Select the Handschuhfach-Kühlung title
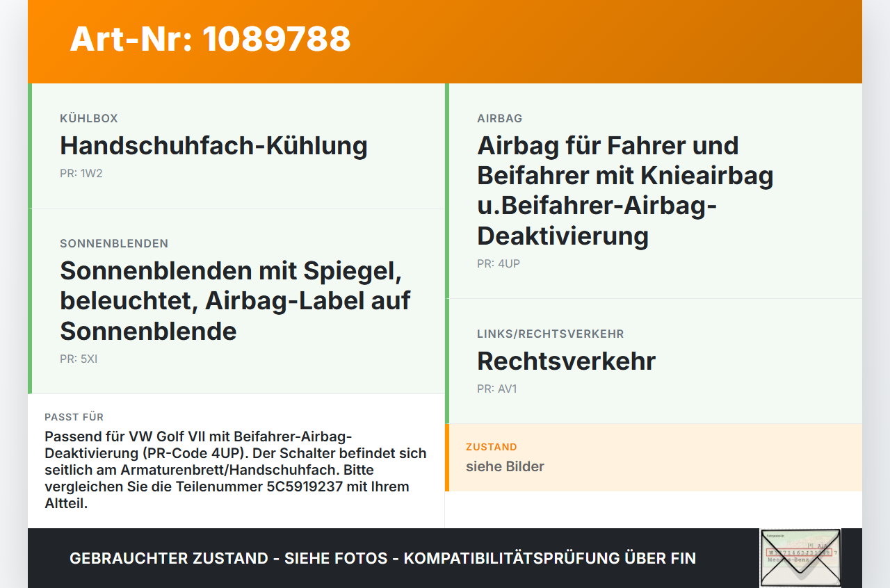890x588 pixels. [213, 146]
